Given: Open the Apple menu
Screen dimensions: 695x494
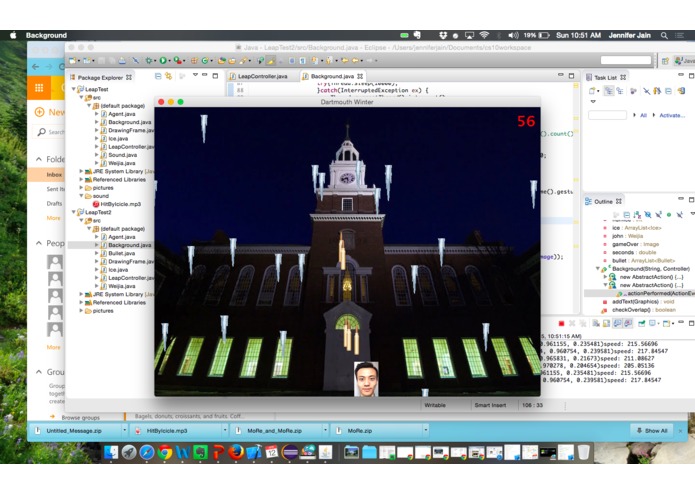Looking at the screenshot, I should point(13,35).
